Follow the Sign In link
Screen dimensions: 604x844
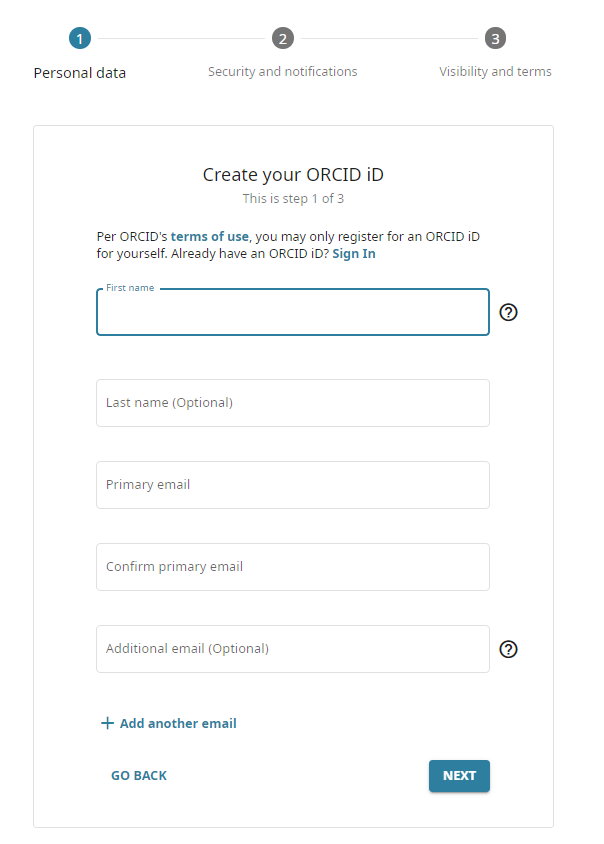click(354, 254)
